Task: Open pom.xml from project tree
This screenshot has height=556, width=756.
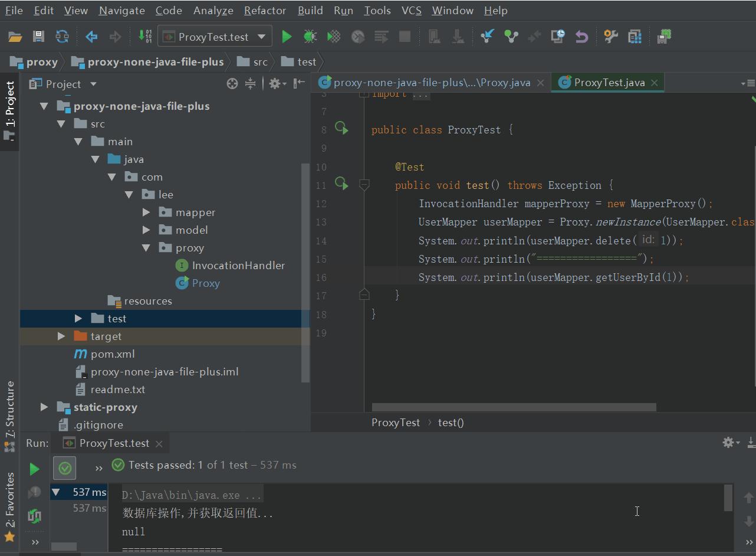Action: pyautogui.click(x=112, y=354)
